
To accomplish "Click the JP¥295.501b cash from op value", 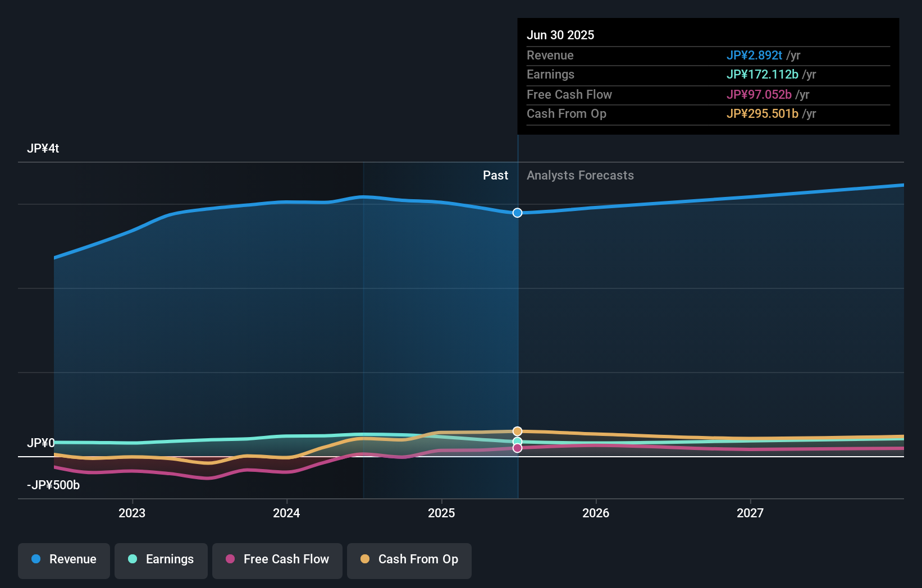I will click(763, 113).
